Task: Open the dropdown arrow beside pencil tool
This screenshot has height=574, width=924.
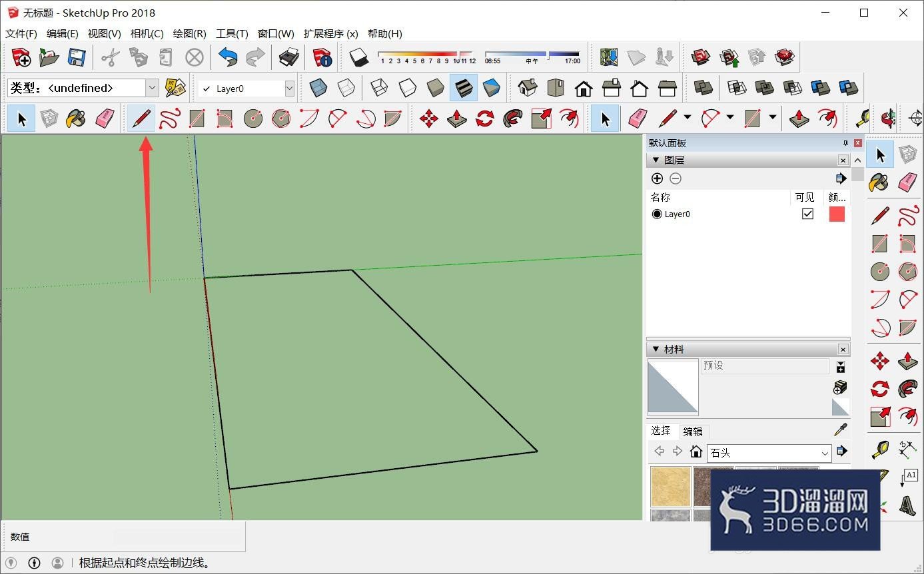Action: point(687,118)
